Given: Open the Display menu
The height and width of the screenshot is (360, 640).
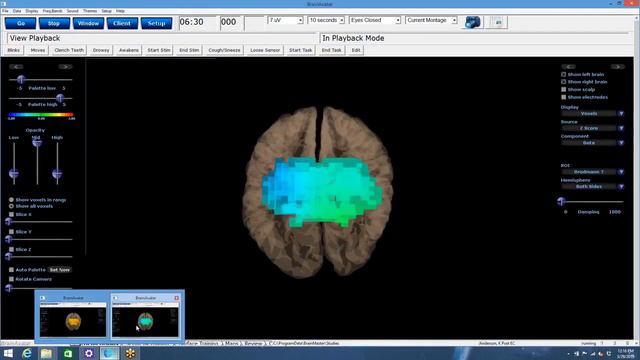Looking at the screenshot, I should click(32, 11).
